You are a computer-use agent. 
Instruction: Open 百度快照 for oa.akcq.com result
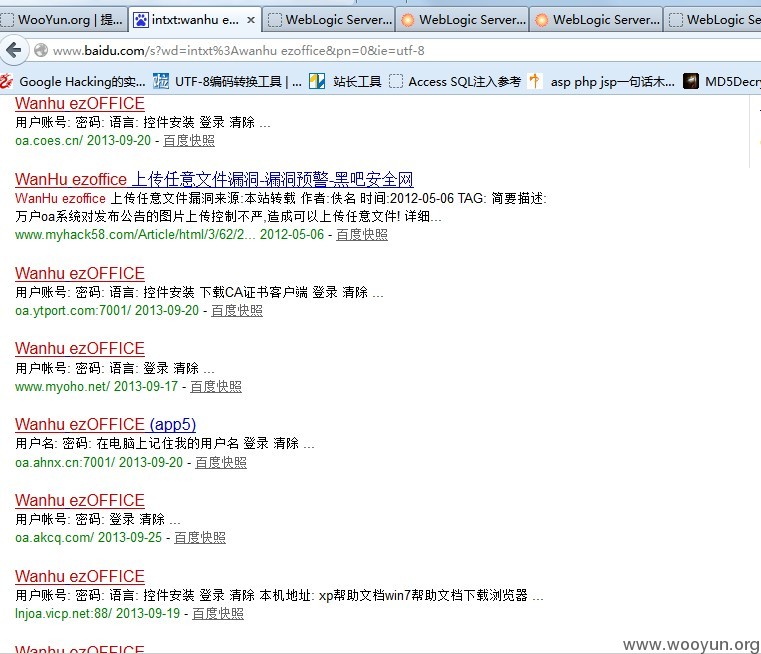point(200,538)
